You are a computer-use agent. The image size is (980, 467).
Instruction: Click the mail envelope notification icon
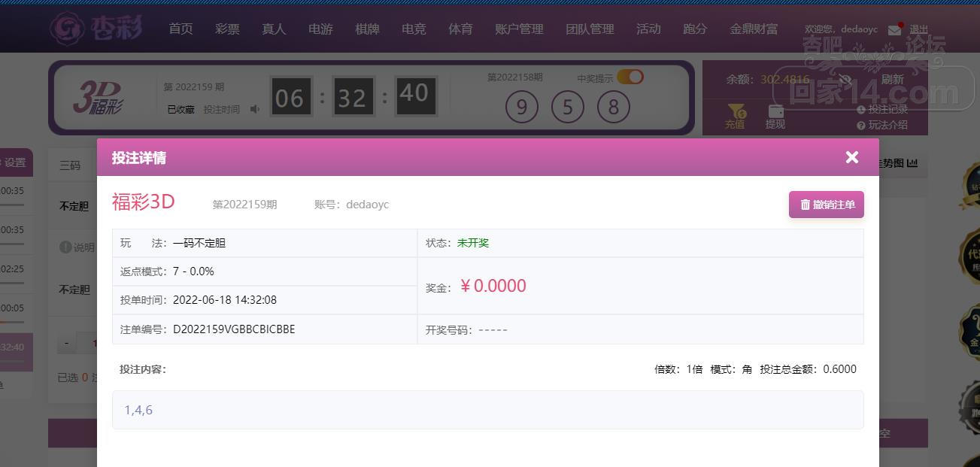[894, 30]
